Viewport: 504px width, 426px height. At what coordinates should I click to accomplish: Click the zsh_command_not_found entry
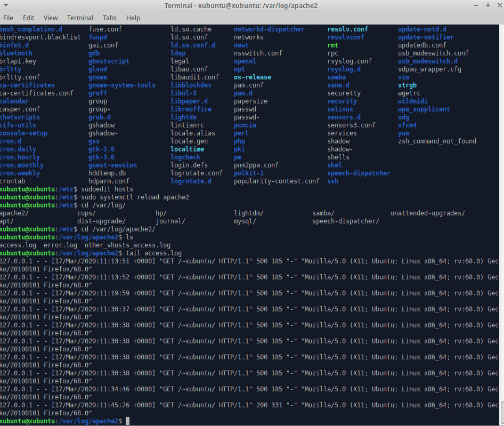tap(437, 141)
